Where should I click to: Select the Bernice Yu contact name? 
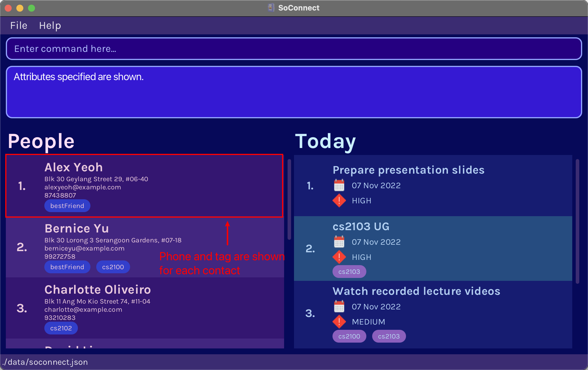[77, 228]
